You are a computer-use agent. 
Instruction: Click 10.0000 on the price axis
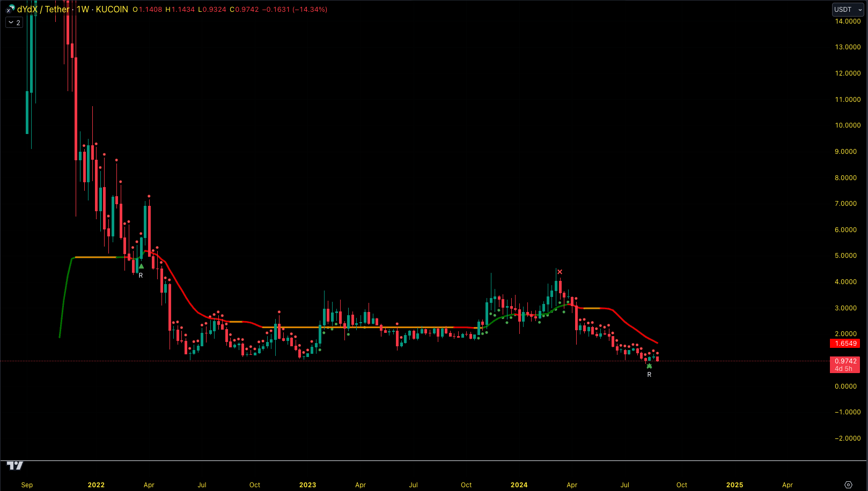[x=848, y=125]
